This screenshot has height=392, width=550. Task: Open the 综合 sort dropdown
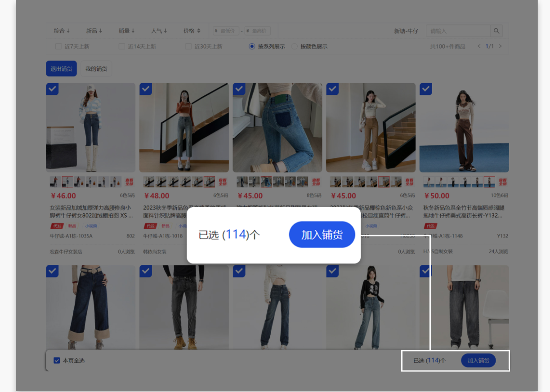click(62, 31)
